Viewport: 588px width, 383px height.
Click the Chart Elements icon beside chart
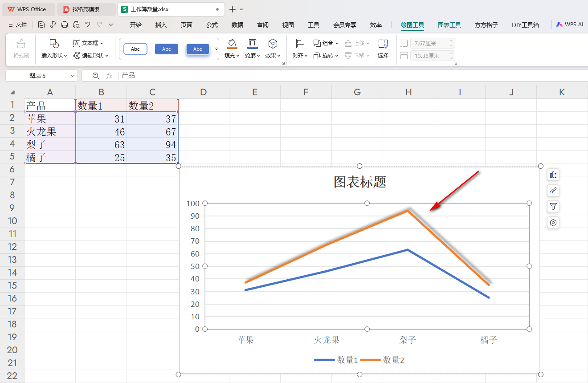pyautogui.click(x=553, y=175)
